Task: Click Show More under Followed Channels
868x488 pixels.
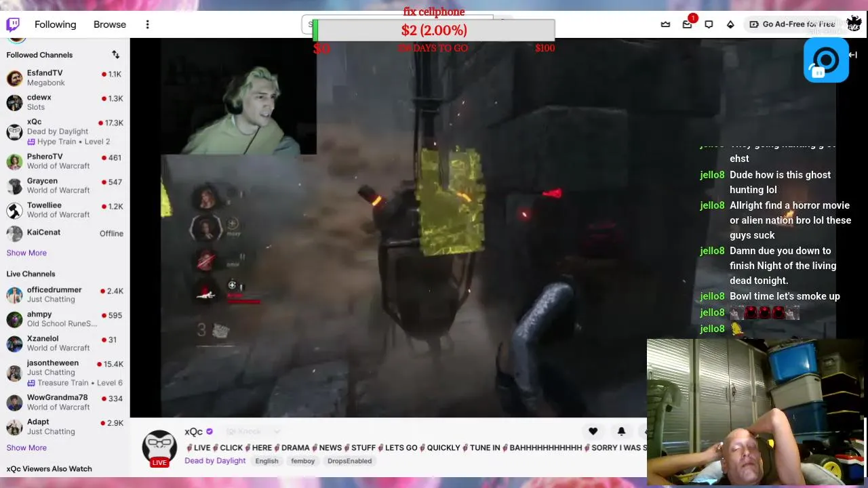Action: pyautogui.click(x=26, y=253)
